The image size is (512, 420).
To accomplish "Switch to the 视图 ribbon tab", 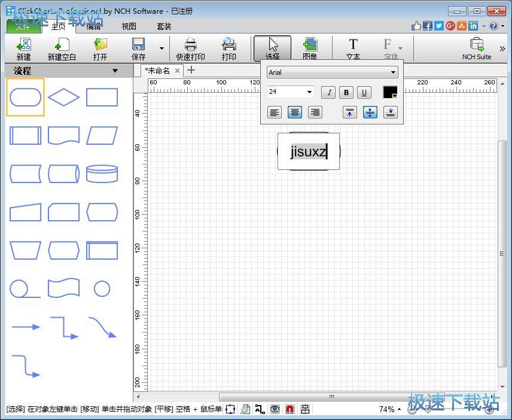I will [x=129, y=26].
